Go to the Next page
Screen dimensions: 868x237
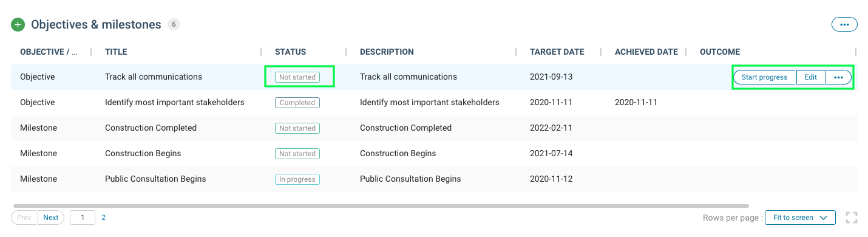click(51, 218)
